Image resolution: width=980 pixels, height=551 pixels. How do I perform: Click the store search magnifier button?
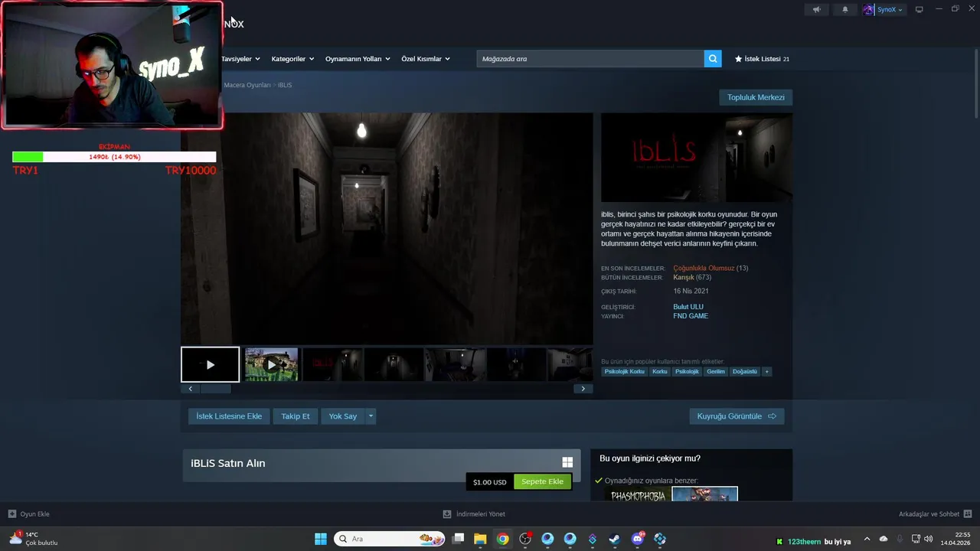[x=713, y=59]
